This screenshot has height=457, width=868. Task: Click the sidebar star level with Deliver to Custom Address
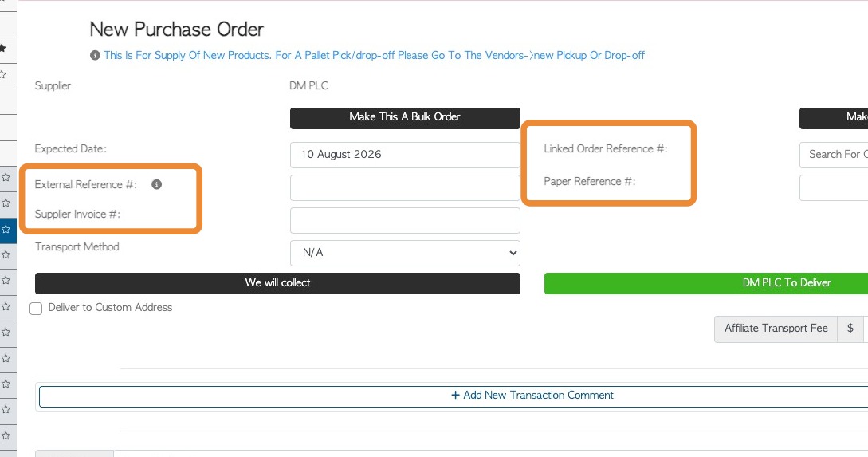(6, 306)
